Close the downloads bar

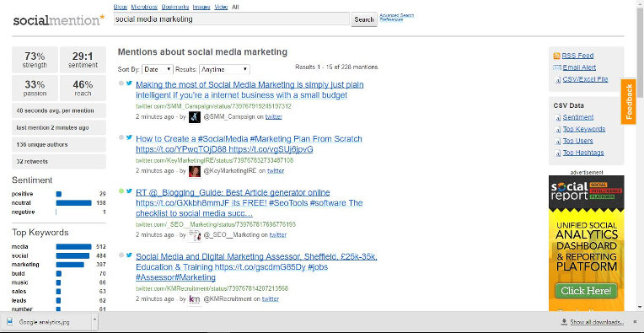point(636,322)
